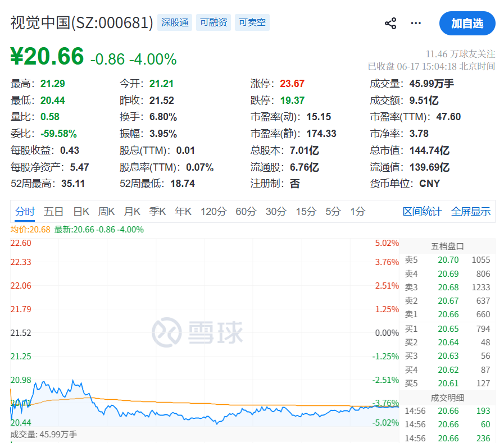Viewport: 504px width, 443px height.
Task: Click the 已收盘 06-17 15:04:18 timestamp
Action: 432,66
